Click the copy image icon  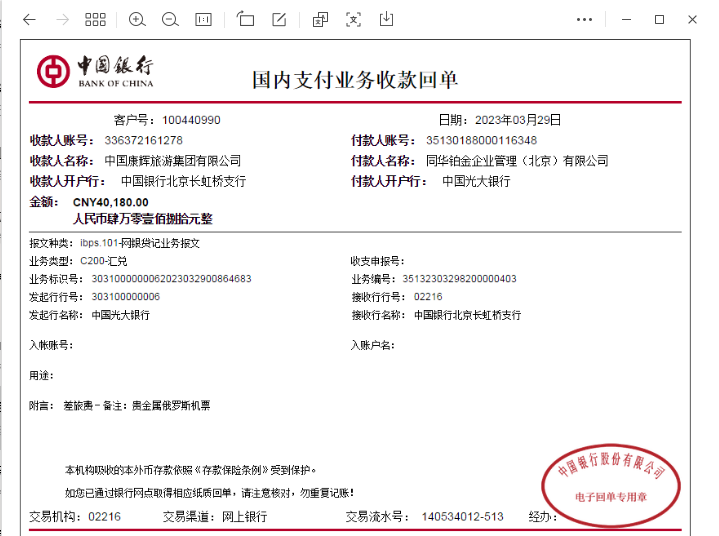click(x=320, y=19)
